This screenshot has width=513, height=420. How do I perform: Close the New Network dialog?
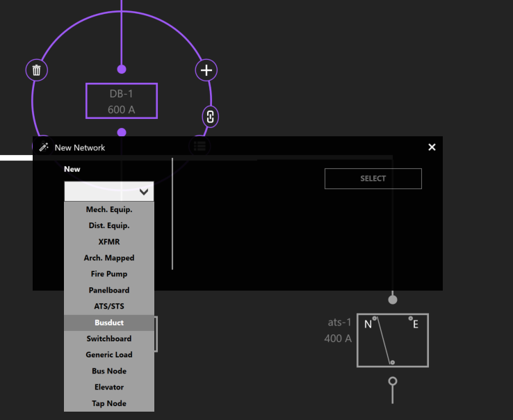coord(432,147)
